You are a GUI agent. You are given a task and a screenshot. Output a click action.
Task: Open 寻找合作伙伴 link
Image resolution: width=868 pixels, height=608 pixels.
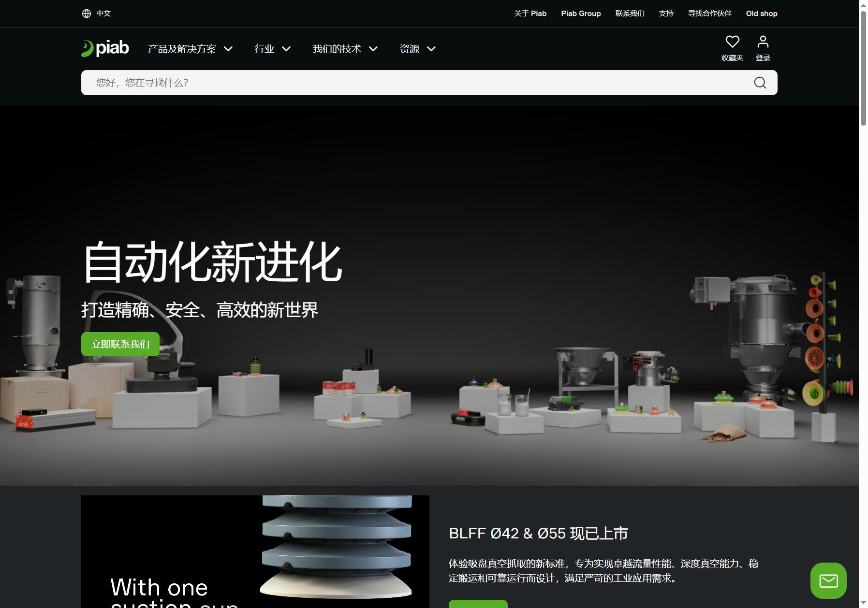709,14
